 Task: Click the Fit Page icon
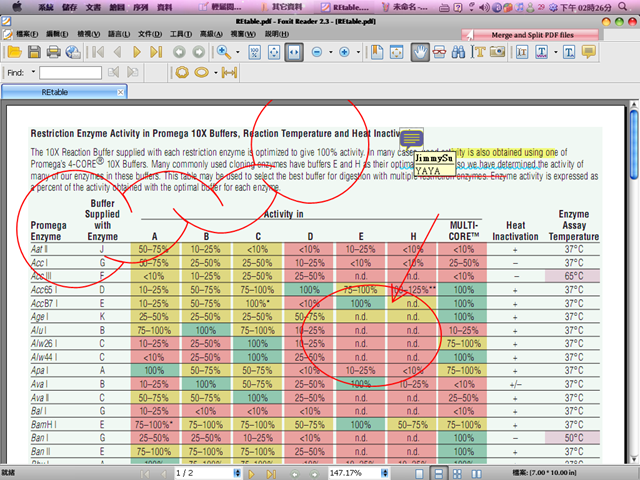click(274, 52)
